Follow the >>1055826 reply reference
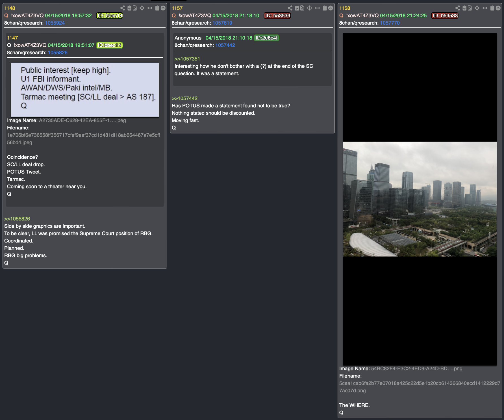 click(17, 219)
